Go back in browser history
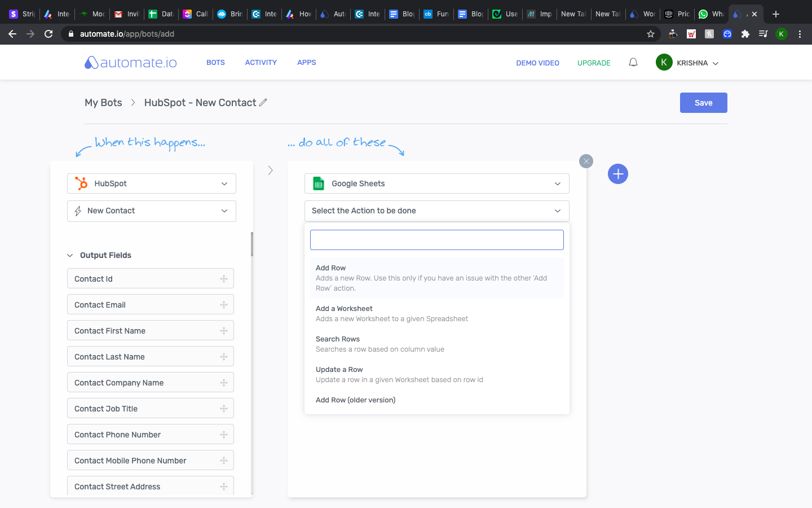This screenshot has height=508, width=812. (12, 34)
